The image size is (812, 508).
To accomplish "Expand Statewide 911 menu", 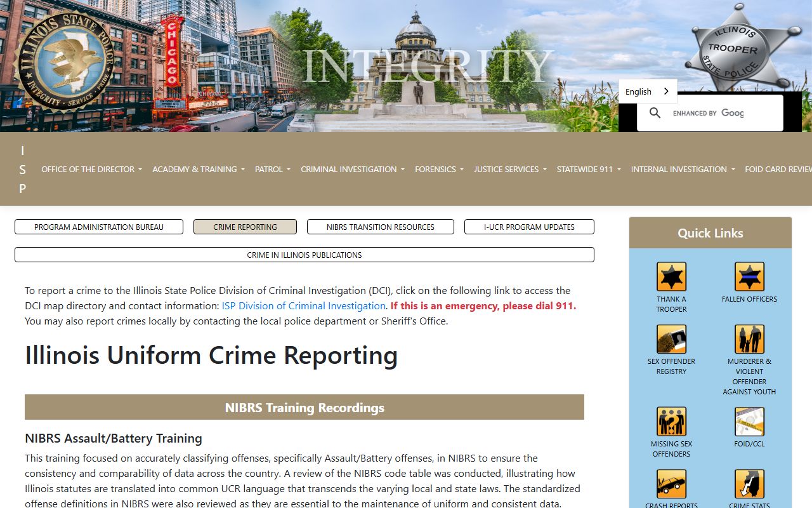I will tap(589, 169).
